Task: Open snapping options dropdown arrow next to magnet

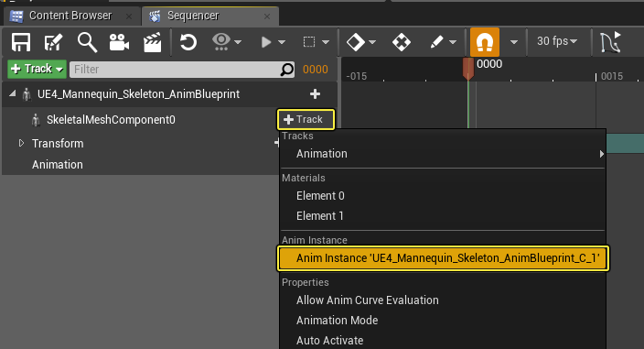Action: [514, 42]
